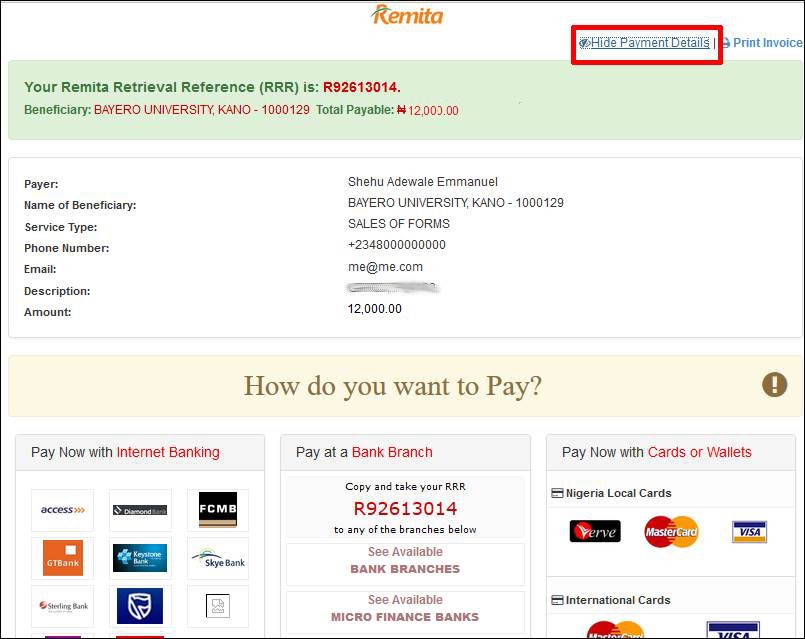Click the blurred Description value

(393, 287)
